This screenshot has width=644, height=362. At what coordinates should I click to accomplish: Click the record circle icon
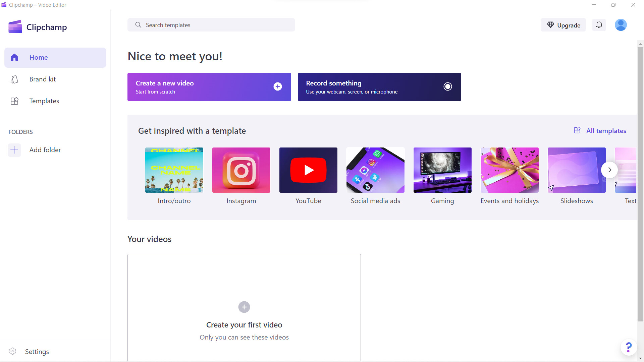click(x=447, y=86)
